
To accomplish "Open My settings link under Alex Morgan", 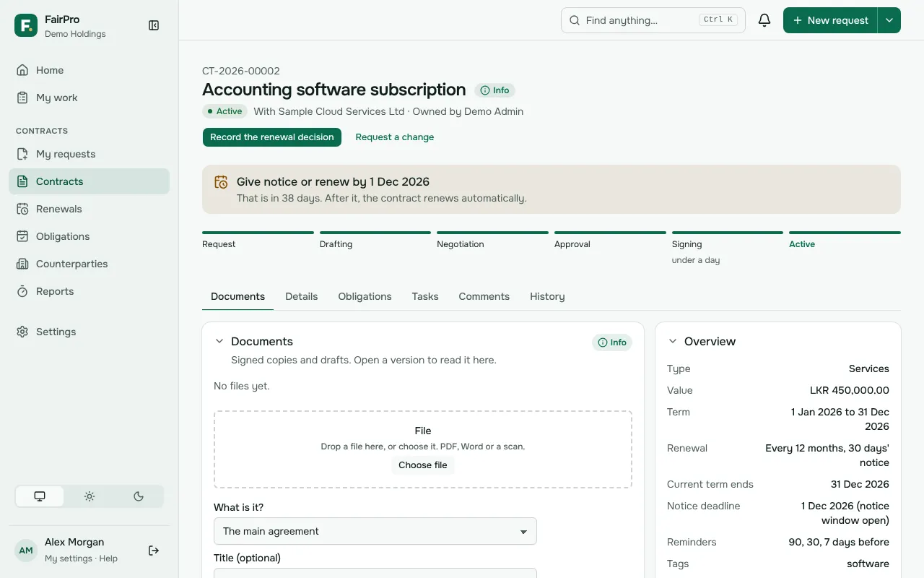I will (69, 558).
